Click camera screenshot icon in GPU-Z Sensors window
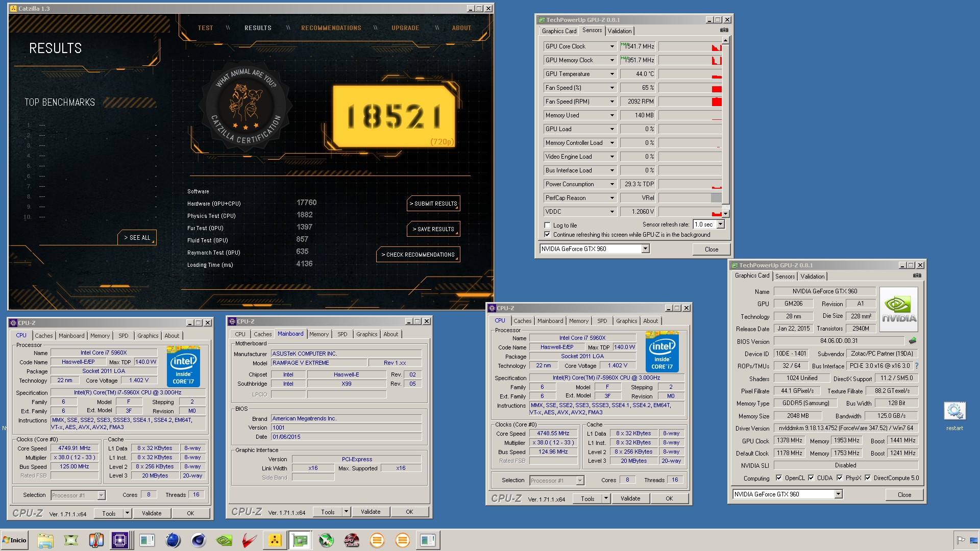 [724, 30]
